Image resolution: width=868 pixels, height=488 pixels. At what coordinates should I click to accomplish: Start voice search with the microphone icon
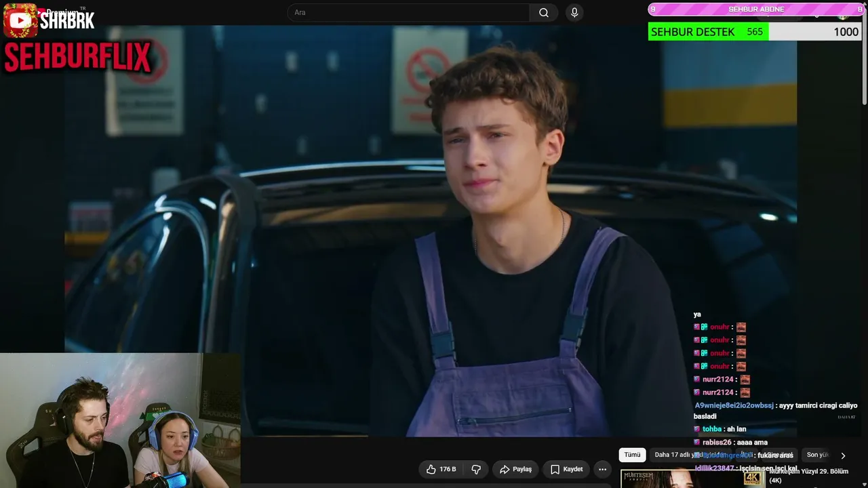574,13
